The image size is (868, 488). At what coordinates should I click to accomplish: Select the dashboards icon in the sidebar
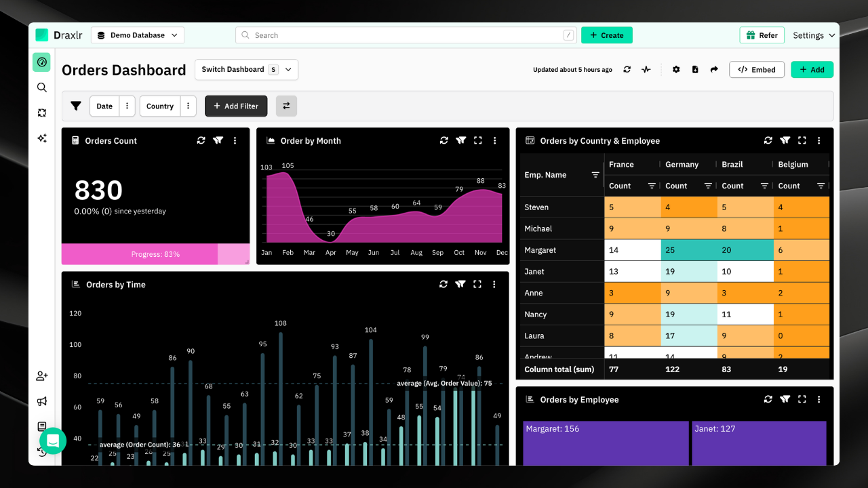[x=41, y=62]
